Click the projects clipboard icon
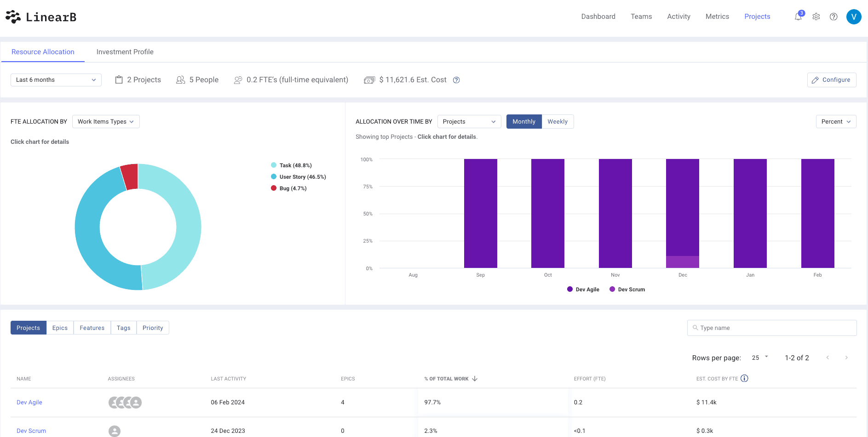This screenshot has width=868, height=437. pos(119,79)
